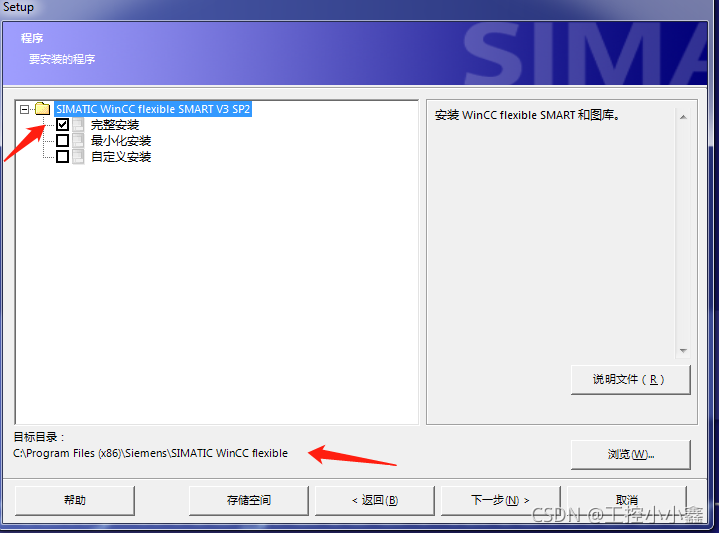Proceed with 下一步(N) > button
This screenshot has width=719, height=533.
[500, 500]
